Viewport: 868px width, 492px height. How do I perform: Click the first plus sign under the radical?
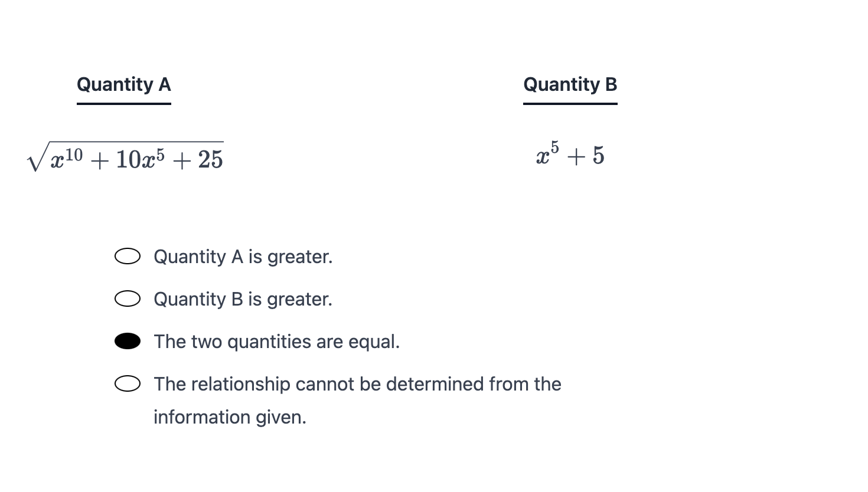(99, 160)
